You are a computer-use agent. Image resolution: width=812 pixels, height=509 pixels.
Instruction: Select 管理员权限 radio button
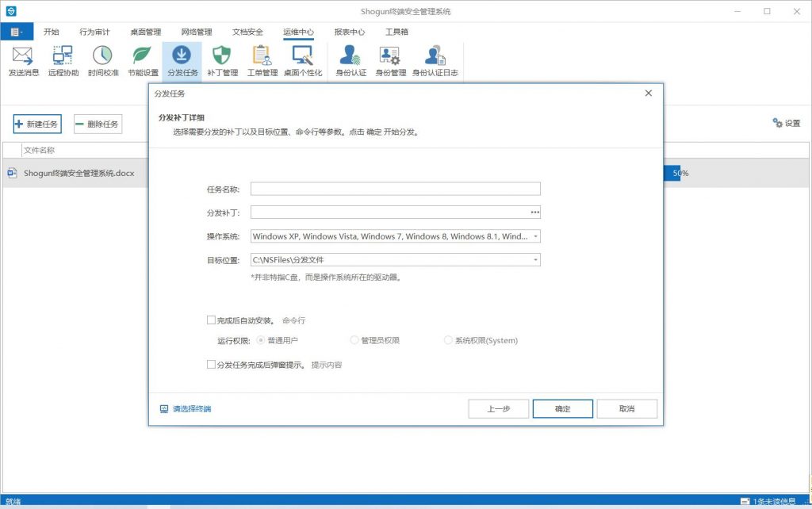(354, 340)
